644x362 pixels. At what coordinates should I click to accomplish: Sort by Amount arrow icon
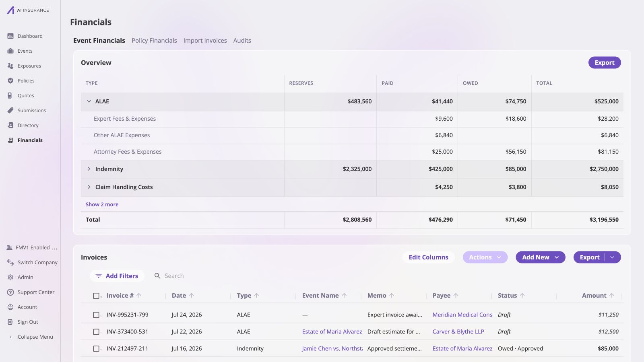[612, 296]
